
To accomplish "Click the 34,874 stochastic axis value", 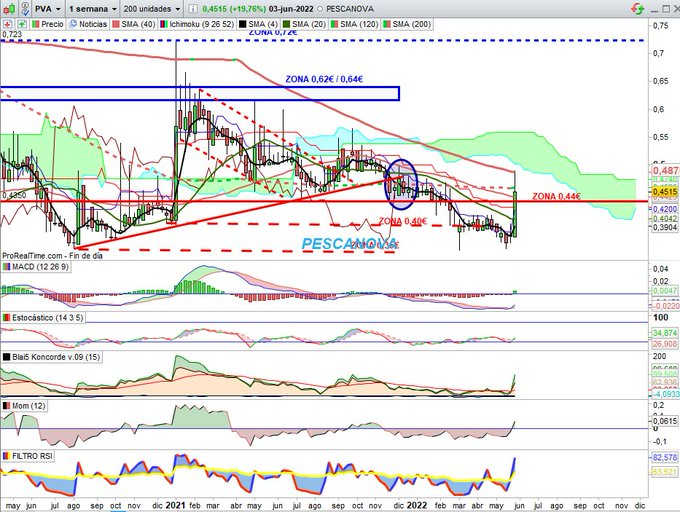I will 665,333.
